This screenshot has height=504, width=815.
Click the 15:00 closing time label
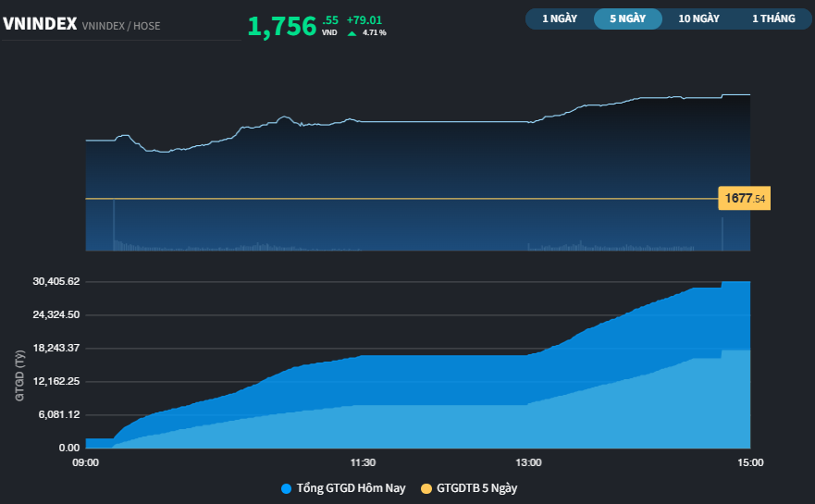point(749,462)
